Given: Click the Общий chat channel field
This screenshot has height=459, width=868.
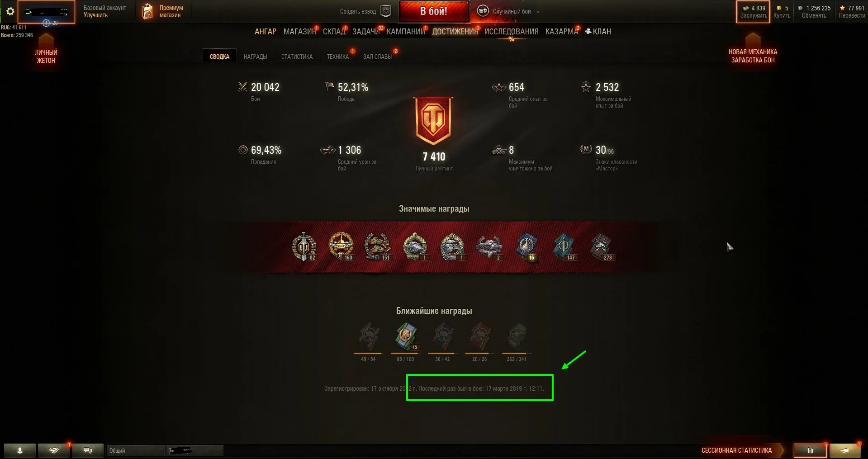Looking at the screenshot, I should point(135,450).
